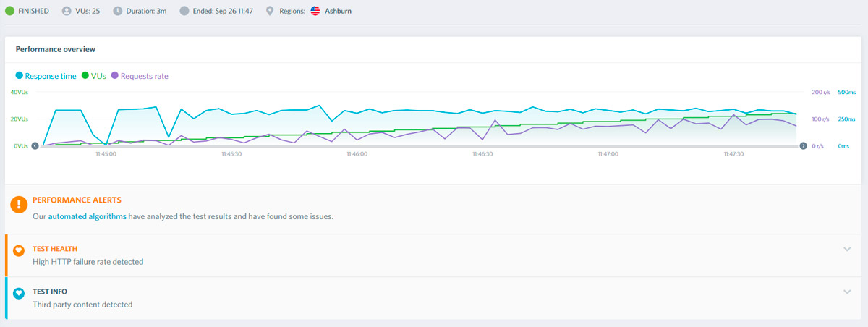Select the Test Health alert row title
This screenshot has height=327, width=868.
(55, 248)
